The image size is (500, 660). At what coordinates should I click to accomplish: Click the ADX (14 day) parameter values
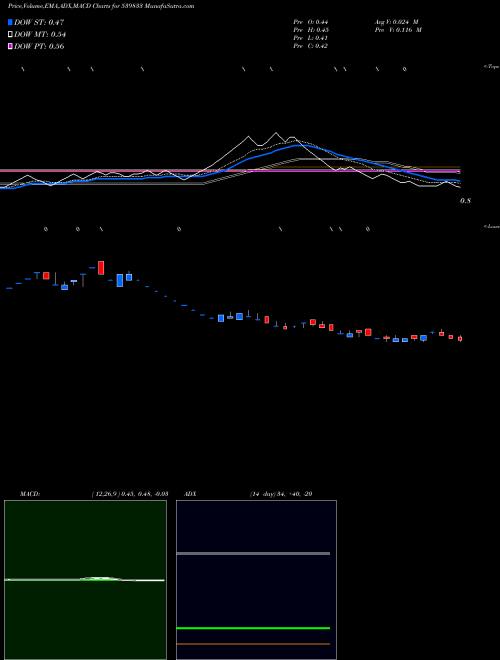coord(281,494)
